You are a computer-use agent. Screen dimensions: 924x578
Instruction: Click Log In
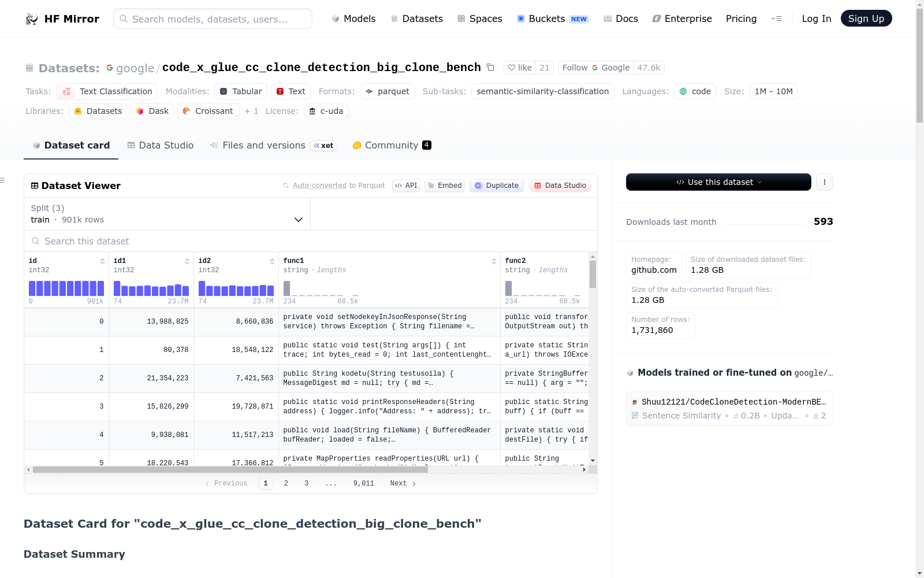pos(817,18)
